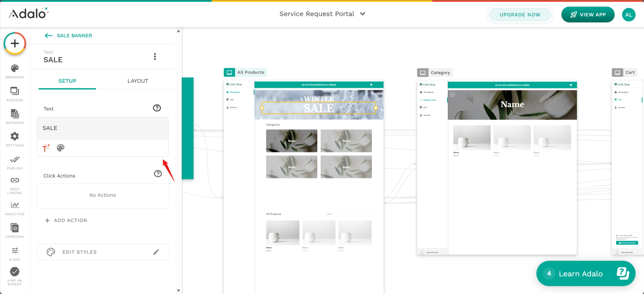The image size is (644, 294).
Task: Select the Category screen icon
Action: [423, 72]
